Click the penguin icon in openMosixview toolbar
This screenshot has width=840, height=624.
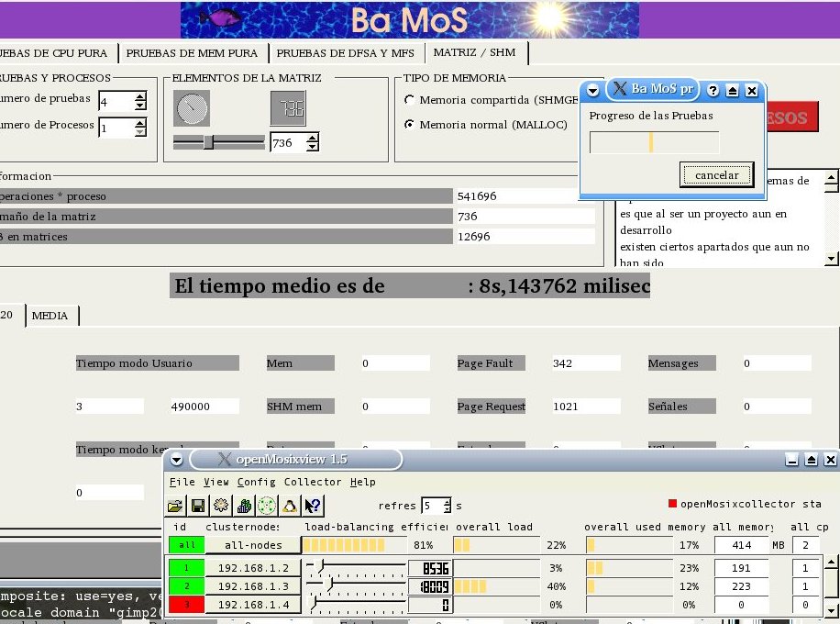(290, 505)
